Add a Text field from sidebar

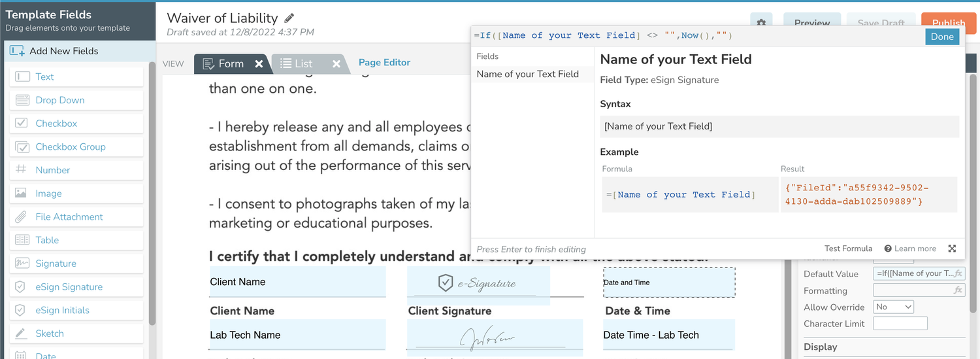[76, 77]
